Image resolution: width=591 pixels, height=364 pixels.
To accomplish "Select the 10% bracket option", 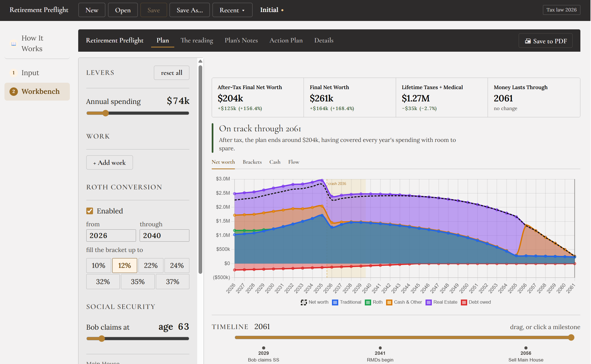I will click(99, 265).
